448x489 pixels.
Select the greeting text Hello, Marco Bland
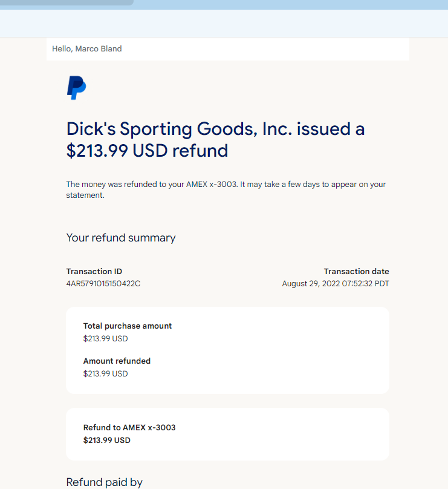click(87, 48)
